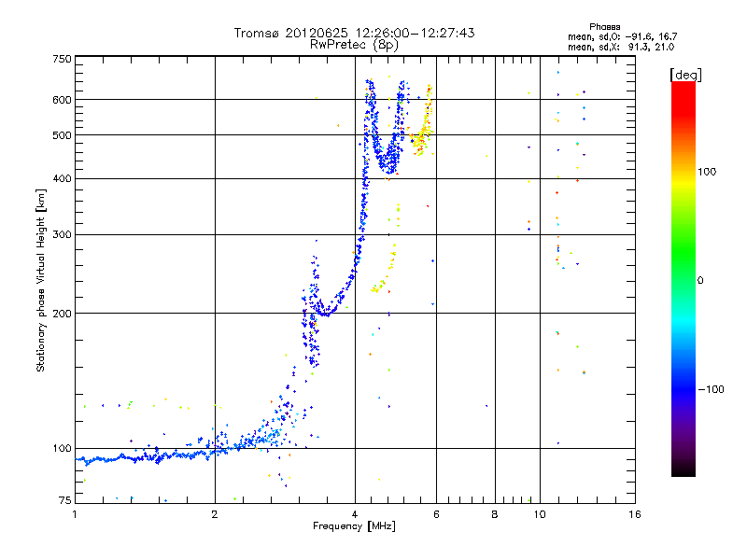Click the 'RwPretec (8p)' subtitle
The width and height of the screenshot is (747, 560).
point(354,45)
